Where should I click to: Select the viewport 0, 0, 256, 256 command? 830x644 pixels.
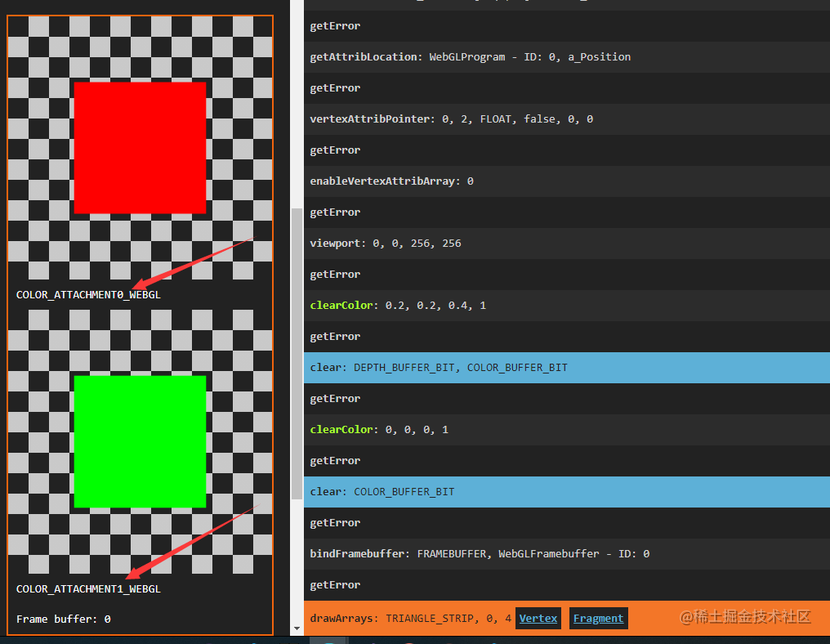coord(567,244)
